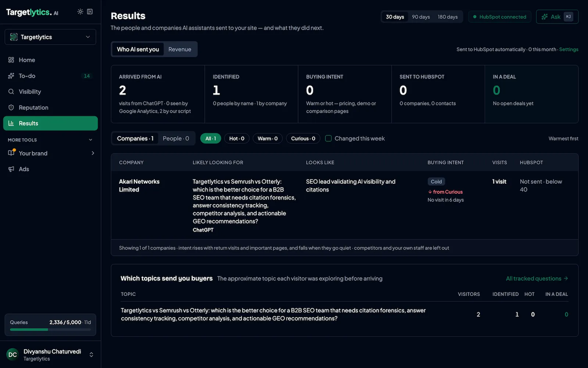The image size is (588, 368).
Task: Click the Results bar chart icon
Action: pyautogui.click(x=11, y=123)
